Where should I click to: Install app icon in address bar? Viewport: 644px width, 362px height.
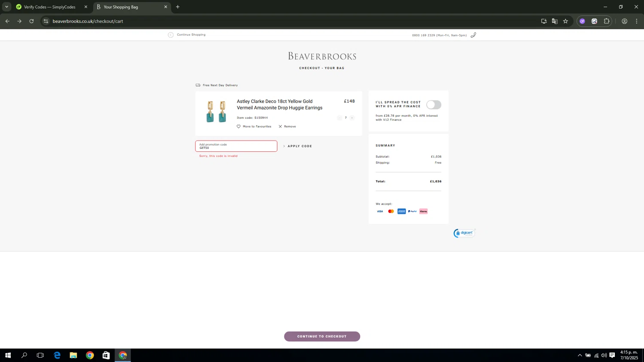click(544, 21)
